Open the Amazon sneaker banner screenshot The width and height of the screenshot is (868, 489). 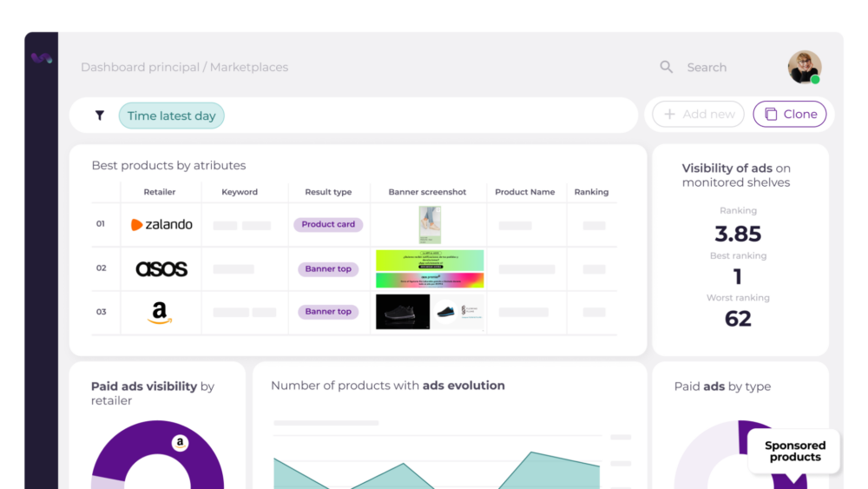pyautogui.click(x=430, y=312)
